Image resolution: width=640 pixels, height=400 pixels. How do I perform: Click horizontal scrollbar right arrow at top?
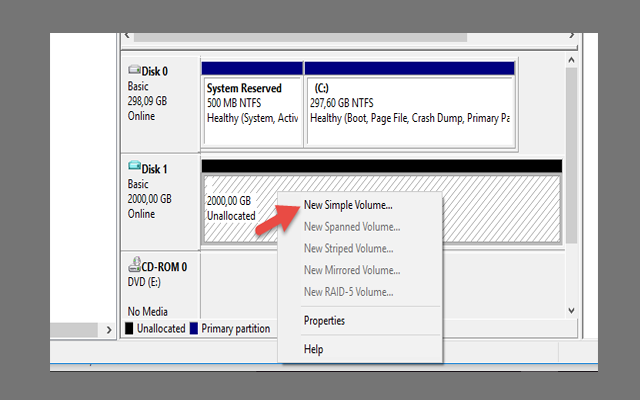(x=572, y=36)
